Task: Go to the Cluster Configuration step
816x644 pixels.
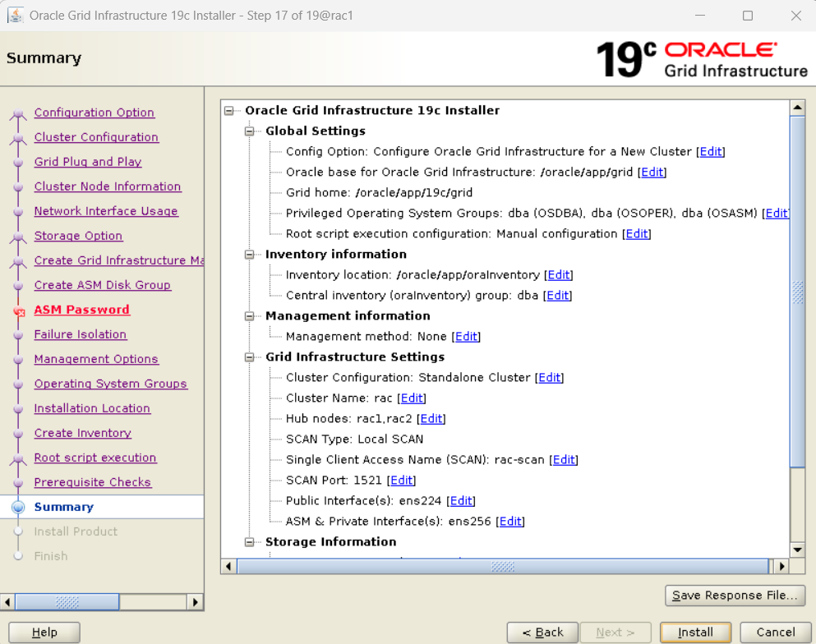Action: click(96, 137)
